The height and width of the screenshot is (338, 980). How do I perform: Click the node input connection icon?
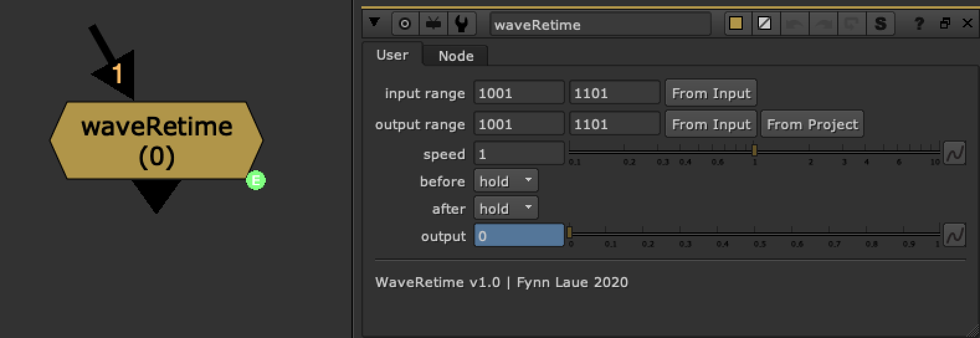tap(433, 24)
